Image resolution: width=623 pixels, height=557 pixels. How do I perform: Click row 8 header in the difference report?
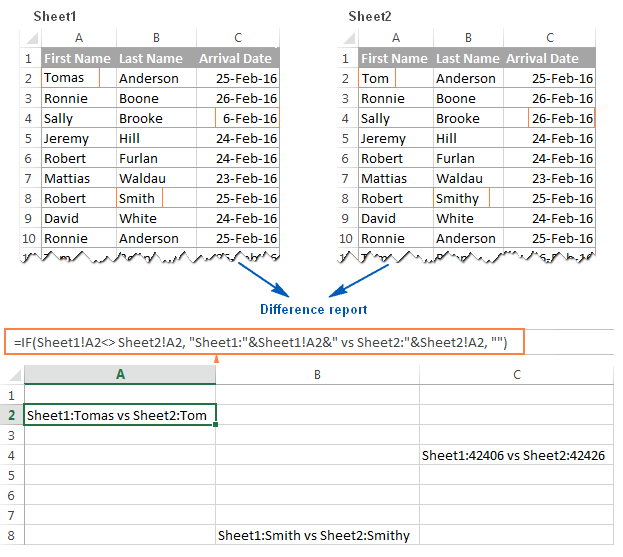click(12, 535)
